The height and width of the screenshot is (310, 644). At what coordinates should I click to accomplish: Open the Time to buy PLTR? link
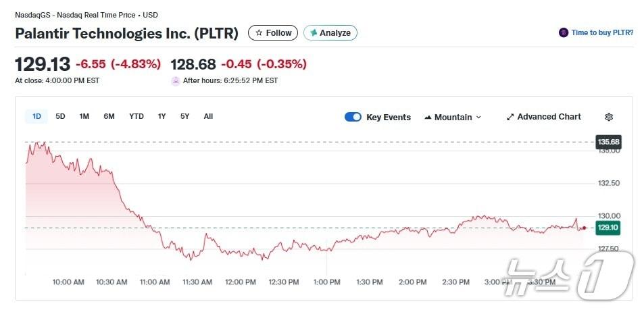pos(602,32)
